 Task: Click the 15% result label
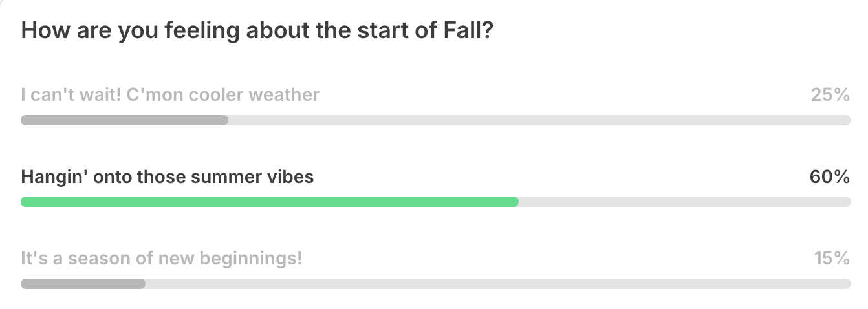831,259
